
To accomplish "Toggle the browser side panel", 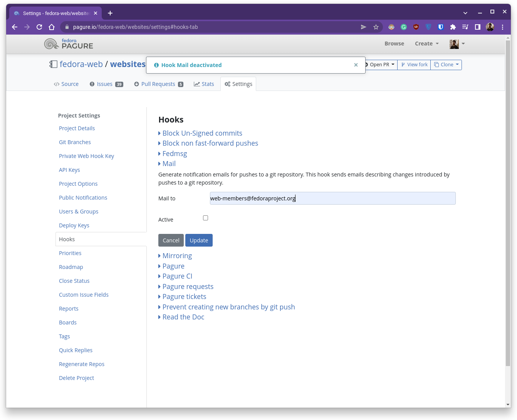I will (x=478, y=27).
